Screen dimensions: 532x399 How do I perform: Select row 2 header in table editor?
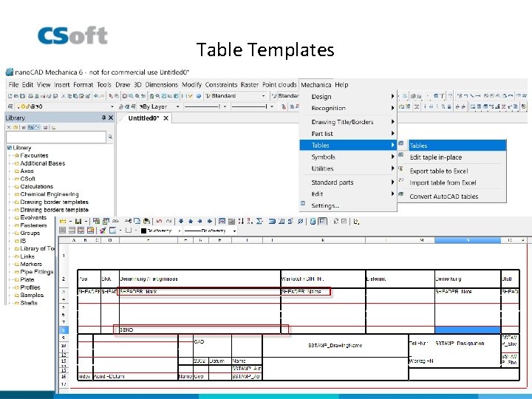click(x=64, y=279)
